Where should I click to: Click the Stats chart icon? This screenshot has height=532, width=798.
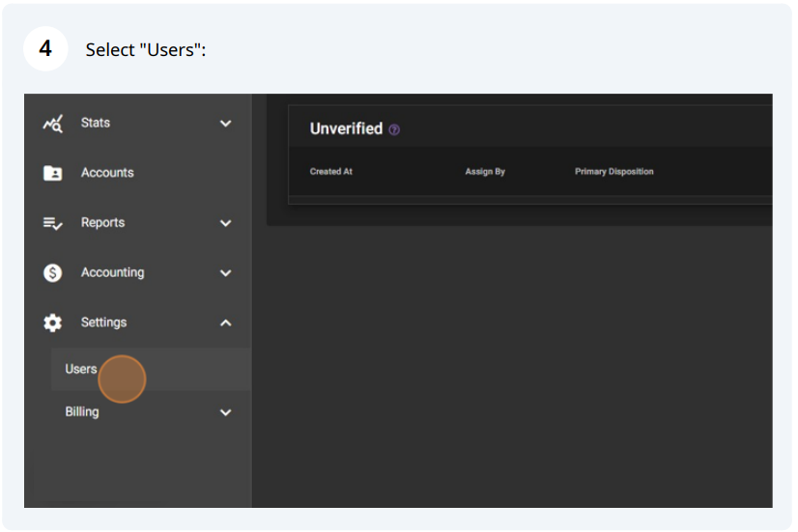point(52,123)
